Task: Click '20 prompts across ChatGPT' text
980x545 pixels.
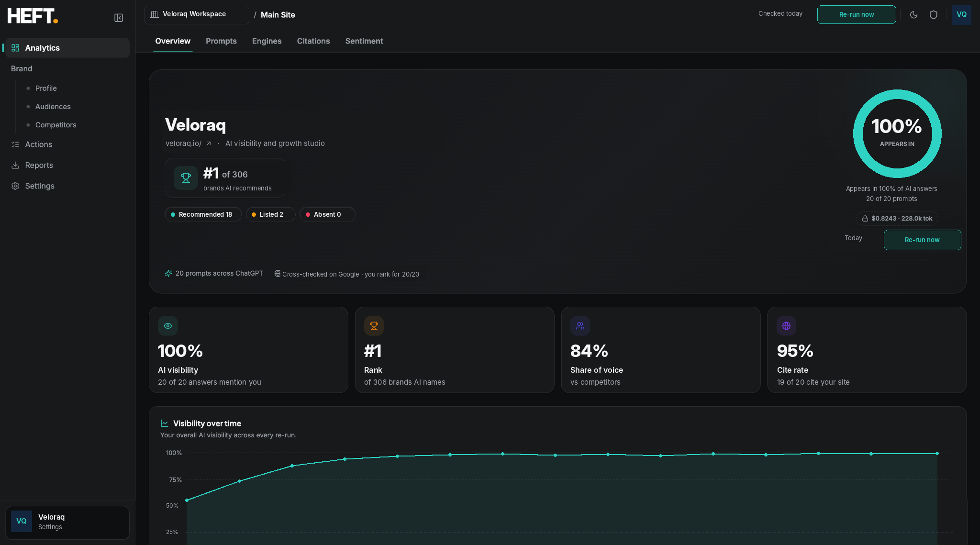Action: pos(219,273)
